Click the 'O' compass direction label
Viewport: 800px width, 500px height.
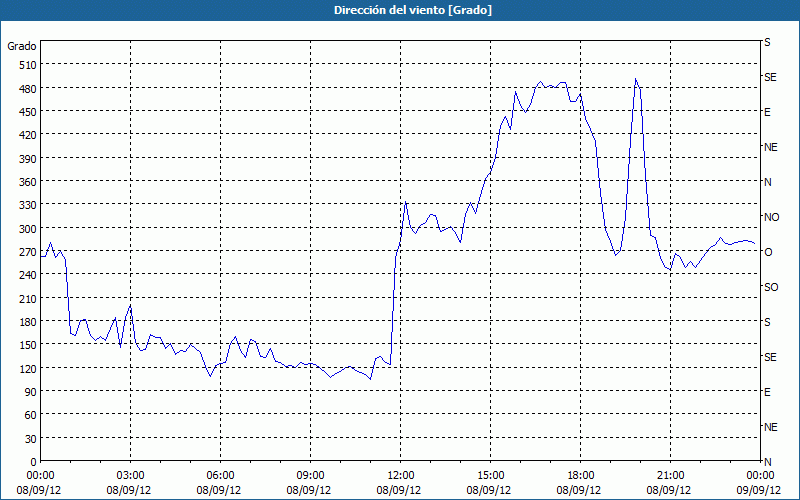coord(768,252)
